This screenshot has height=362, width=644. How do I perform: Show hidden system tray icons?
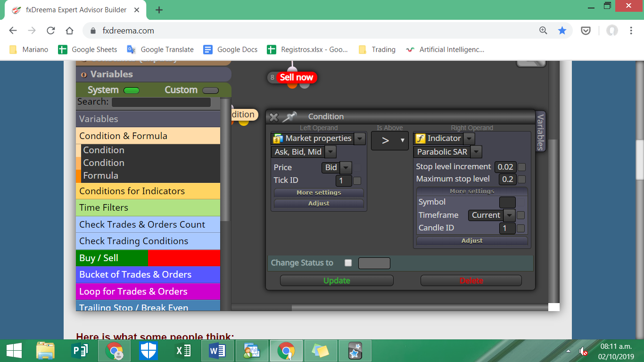[568, 351]
